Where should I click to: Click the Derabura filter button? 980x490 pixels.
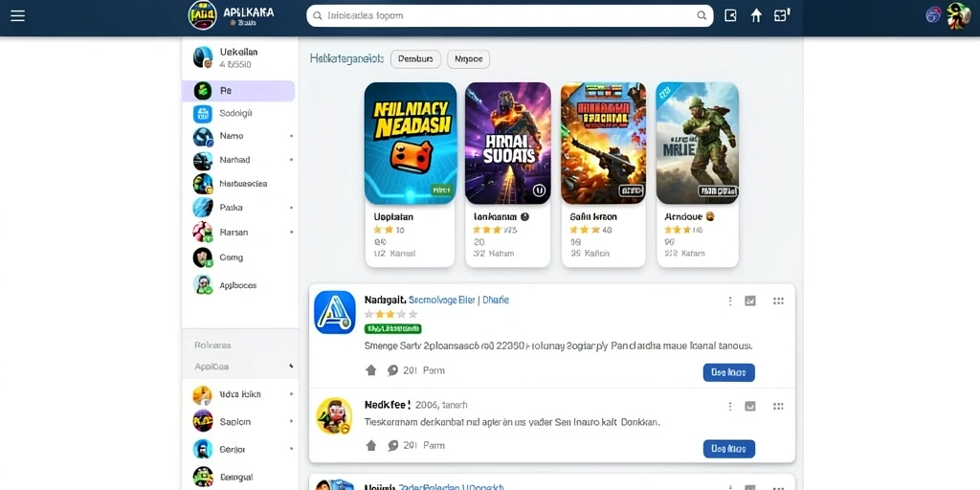[415, 59]
